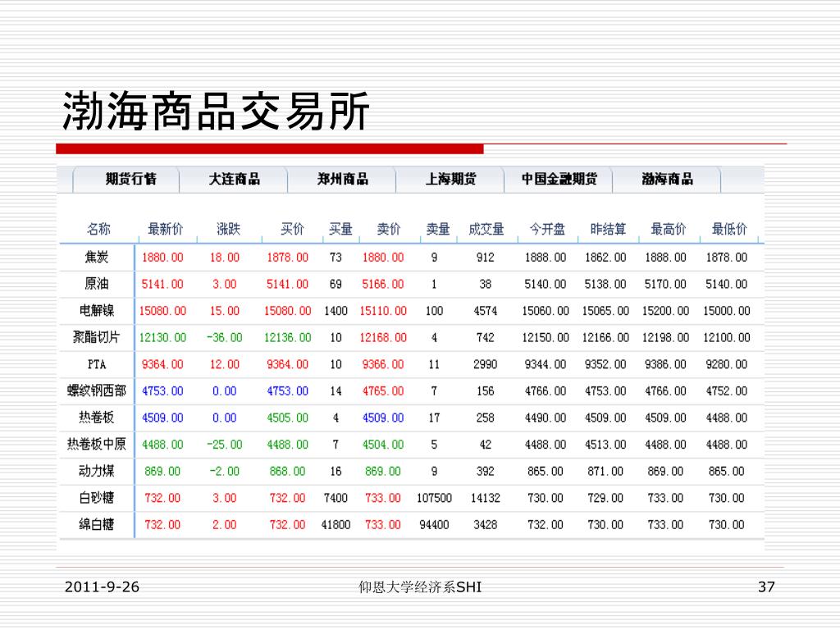Click the 卖量 column header

(438, 230)
